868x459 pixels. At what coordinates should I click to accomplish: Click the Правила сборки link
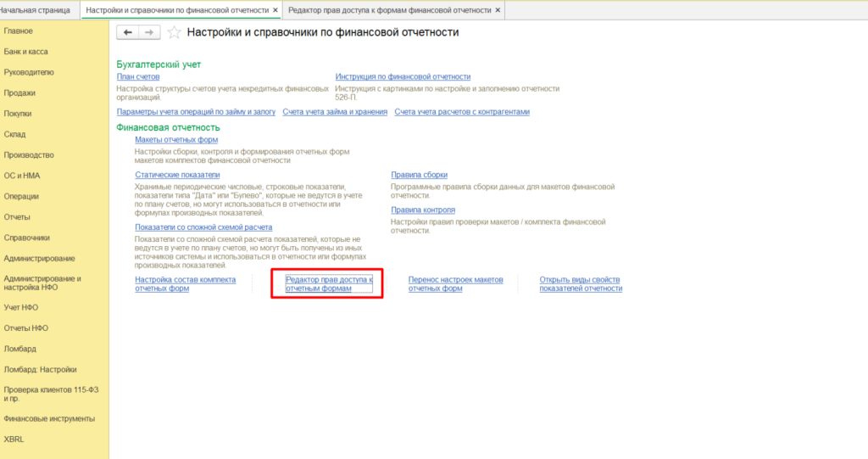pyautogui.click(x=419, y=175)
